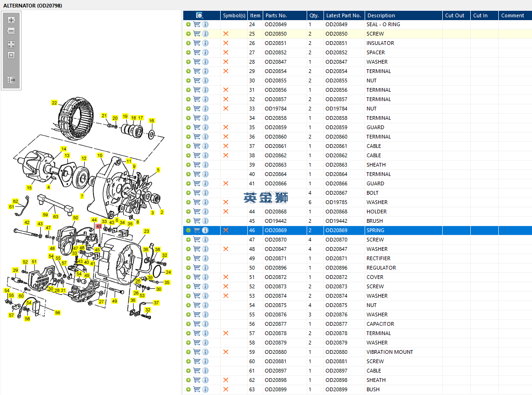This screenshot has height=395, width=532.
Task: Click the zoom out minus button
Action: (x=11, y=31)
